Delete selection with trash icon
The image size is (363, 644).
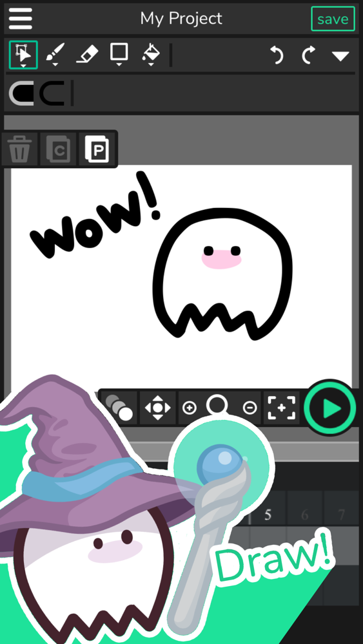pos(19,149)
